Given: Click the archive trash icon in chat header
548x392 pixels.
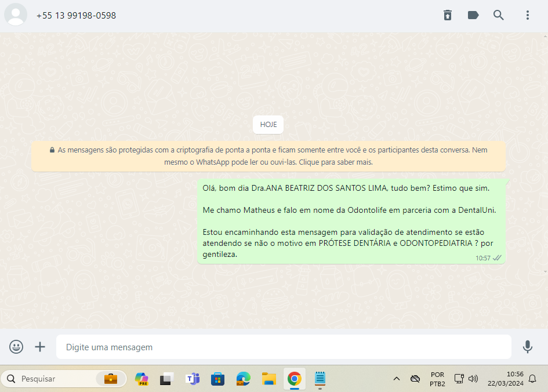Looking at the screenshot, I should click(x=448, y=15).
